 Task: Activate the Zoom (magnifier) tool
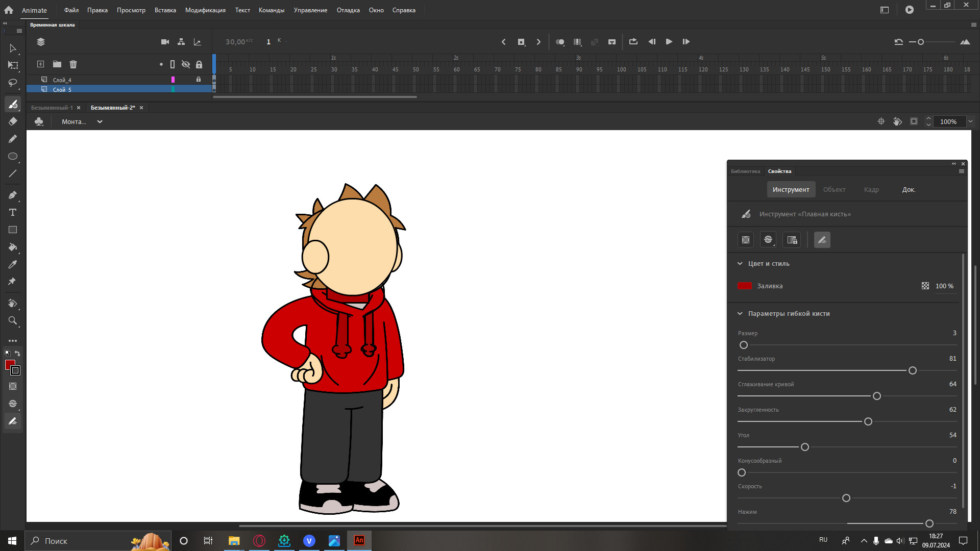click(x=13, y=321)
